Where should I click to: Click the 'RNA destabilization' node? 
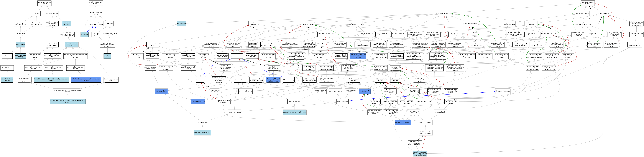[424, 102]
